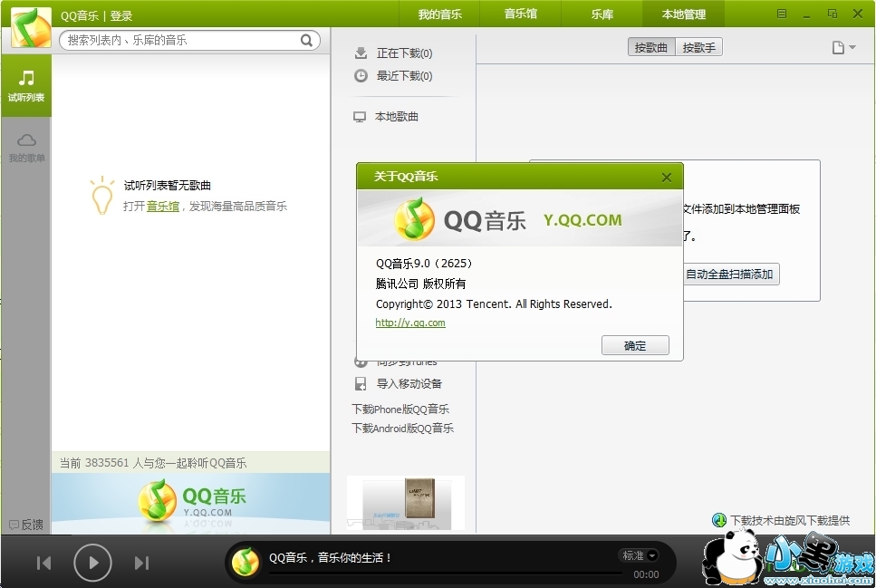Viewport: 876px width, 588px height.
Task: Skip to the next track
Action: (x=142, y=563)
